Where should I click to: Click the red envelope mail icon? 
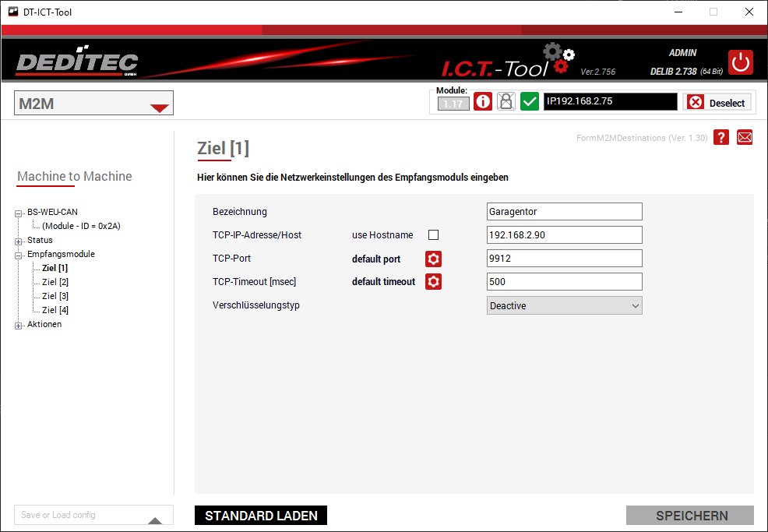tap(745, 137)
